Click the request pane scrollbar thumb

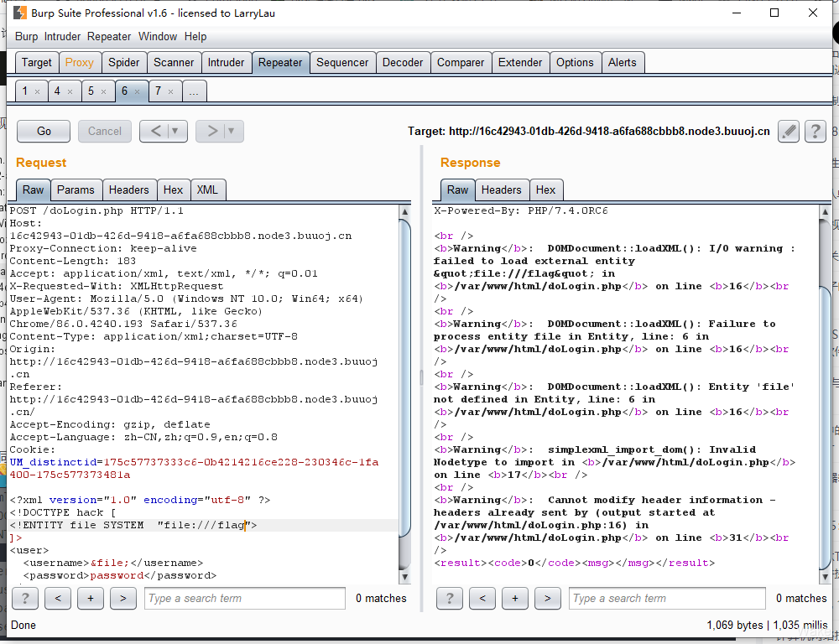405,377
